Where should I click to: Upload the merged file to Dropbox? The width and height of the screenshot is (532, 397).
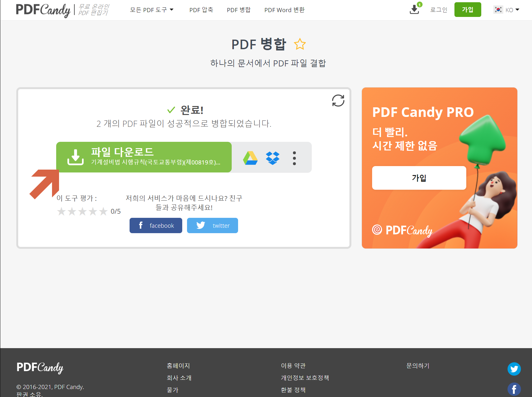tap(273, 157)
